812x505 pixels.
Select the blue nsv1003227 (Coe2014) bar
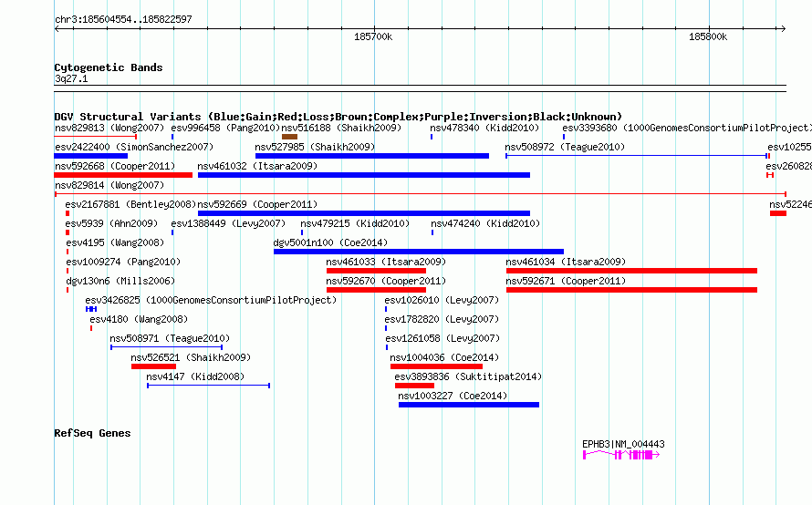[469, 405]
